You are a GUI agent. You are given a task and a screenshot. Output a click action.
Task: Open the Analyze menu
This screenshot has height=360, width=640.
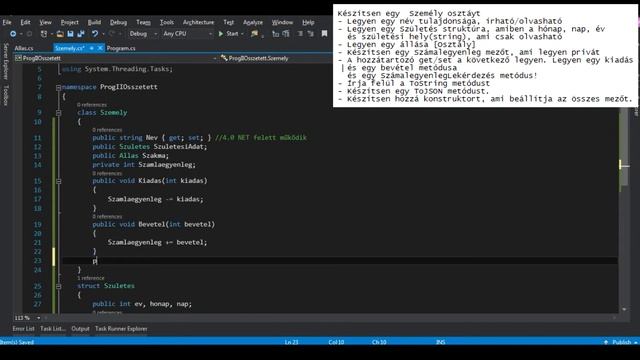253,22
